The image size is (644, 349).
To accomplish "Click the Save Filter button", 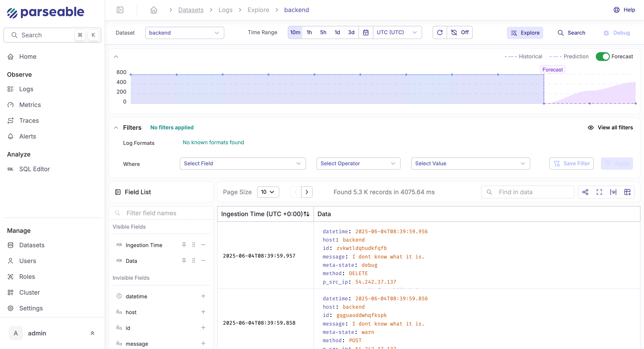I will click(x=571, y=163).
